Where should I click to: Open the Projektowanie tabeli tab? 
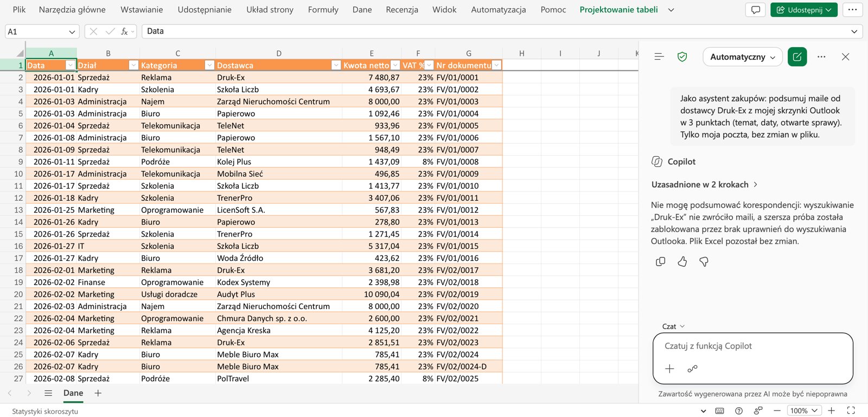pyautogui.click(x=618, y=10)
